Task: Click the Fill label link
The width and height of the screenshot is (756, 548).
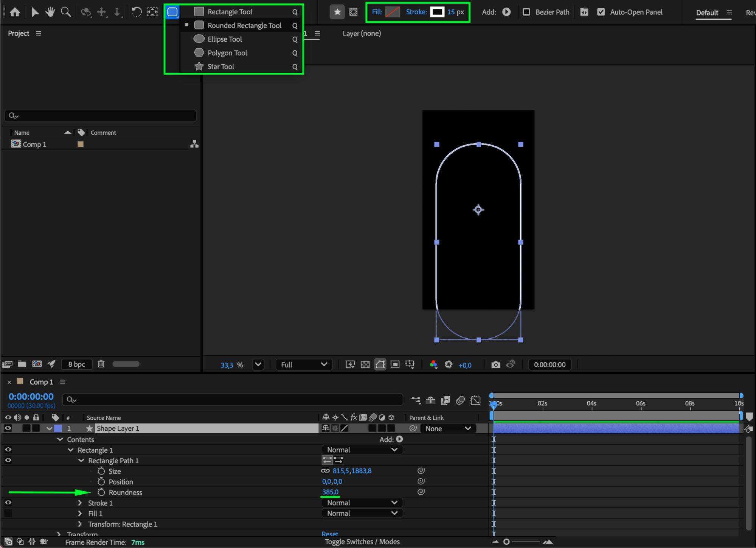Action: point(377,12)
